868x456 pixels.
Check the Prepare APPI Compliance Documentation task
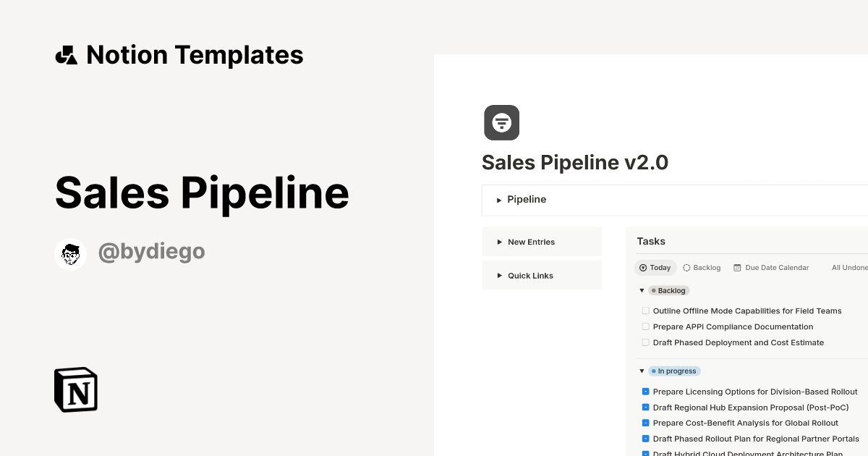(x=645, y=326)
